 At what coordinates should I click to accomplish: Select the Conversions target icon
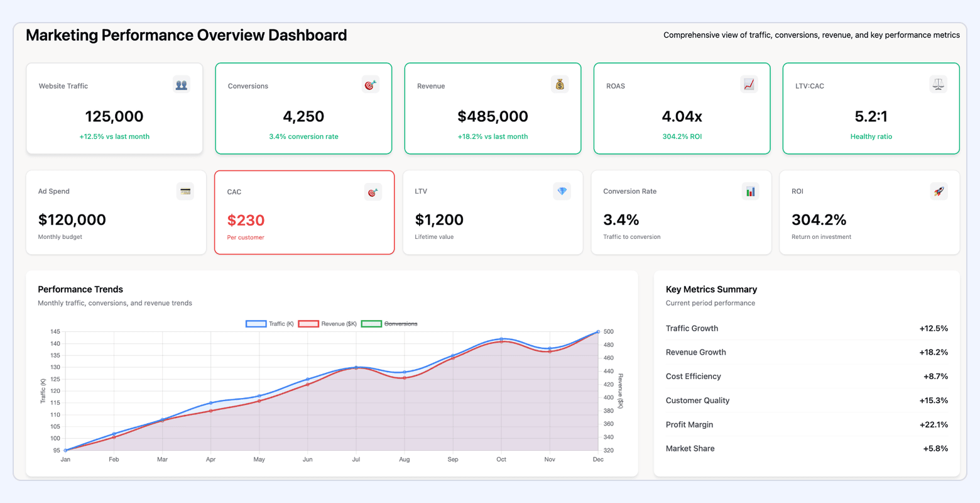click(371, 84)
